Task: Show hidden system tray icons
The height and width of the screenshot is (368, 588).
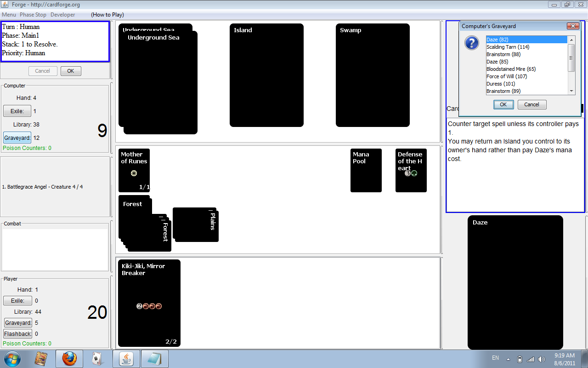Action: coord(508,359)
